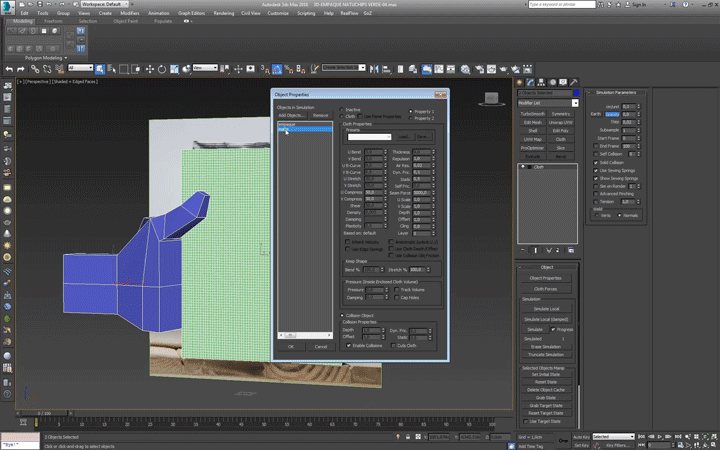Click the blue object color swatch

tap(575, 92)
